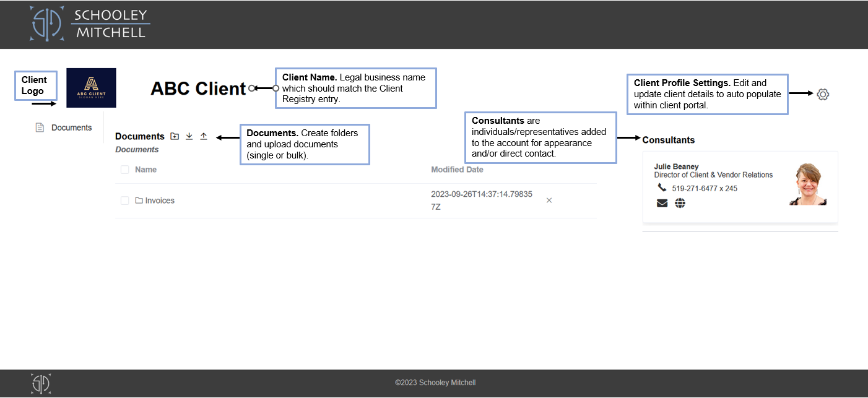This screenshot has width=868, height=398.
Task: Click the Invoices folder icon
Action: click(x=139, y=201)
